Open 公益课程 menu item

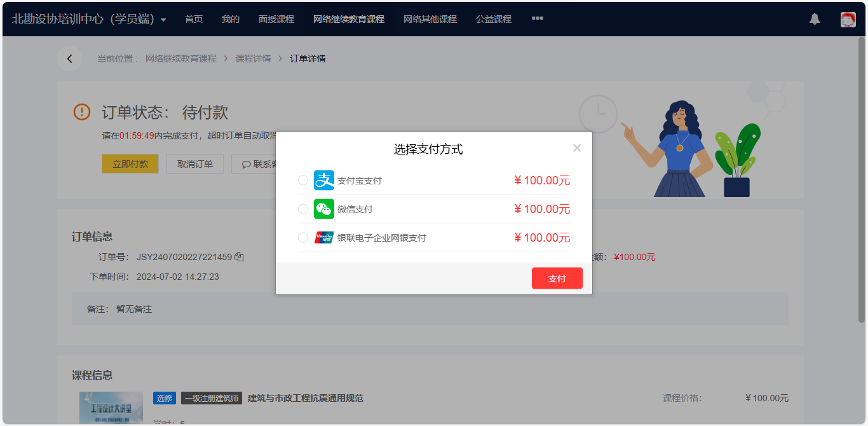(x=494, y=19)
